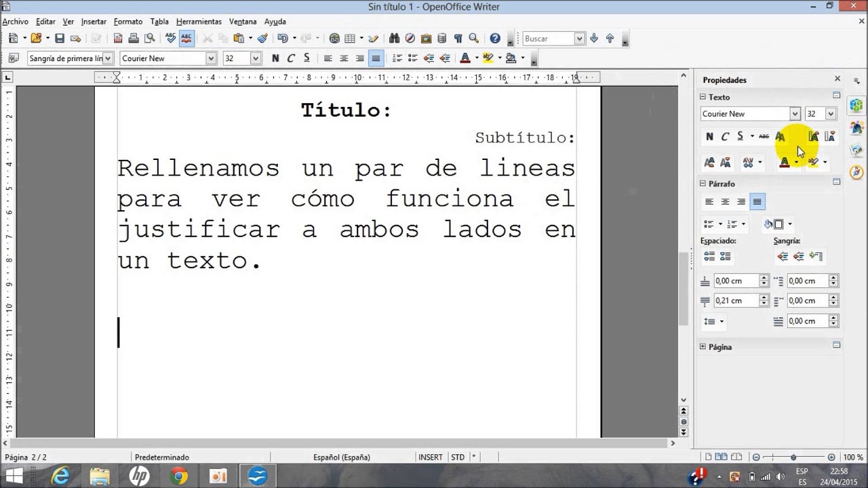Open the Formato menu
This screenshot has width=868, height=488.
pyautogui.click(x=128, y=22)
